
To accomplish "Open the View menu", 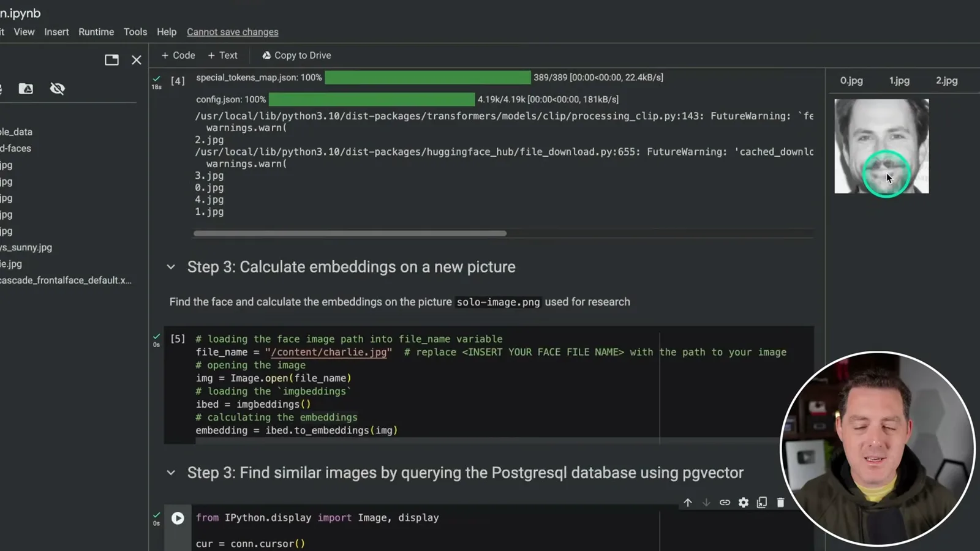I will click(24, 32).
